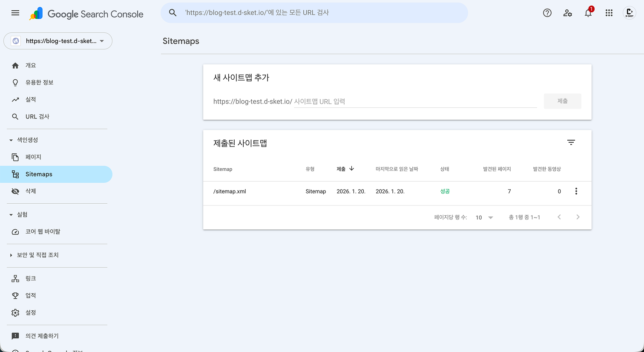The image size is (644, 352).
Task: Open the 설정 settings item
Action: [31, 312]
